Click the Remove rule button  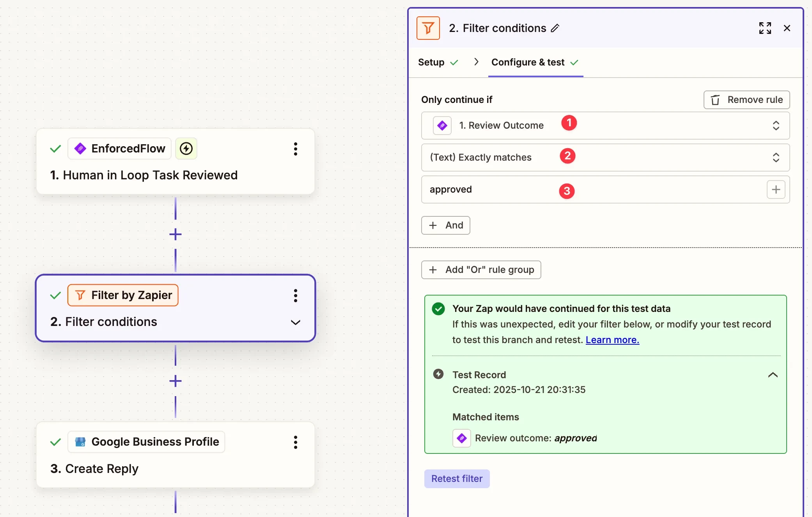(746, 100)
